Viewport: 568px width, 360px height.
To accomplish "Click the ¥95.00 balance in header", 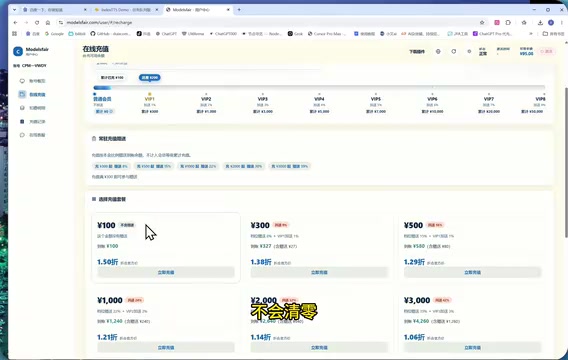I will (x=526, y=54).
